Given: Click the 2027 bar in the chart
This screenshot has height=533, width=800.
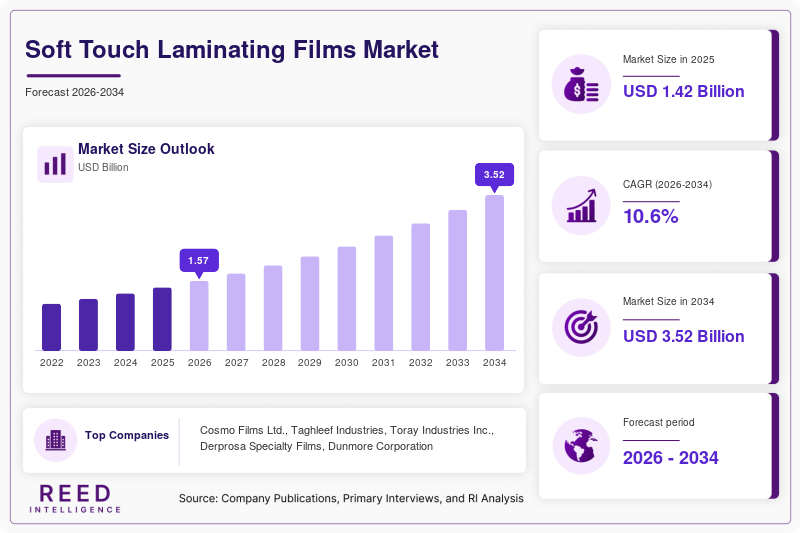Looking at the screenshot, I should [236, 312].
